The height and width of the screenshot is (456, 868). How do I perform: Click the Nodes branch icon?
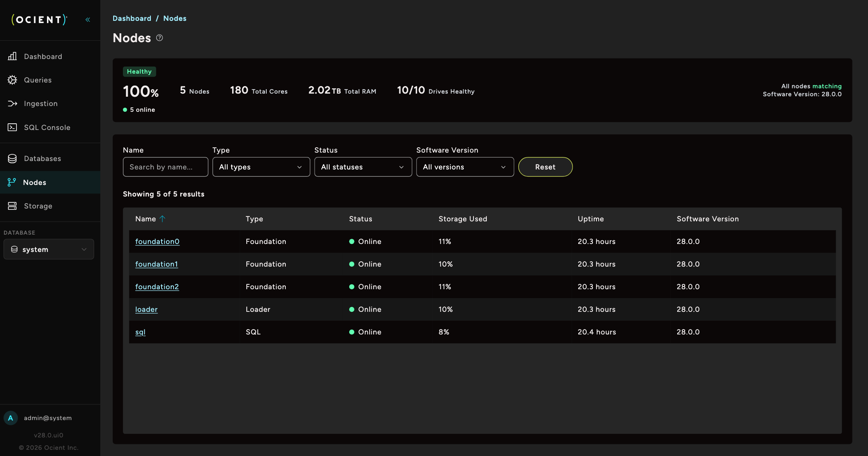click(x=12, y=182)
